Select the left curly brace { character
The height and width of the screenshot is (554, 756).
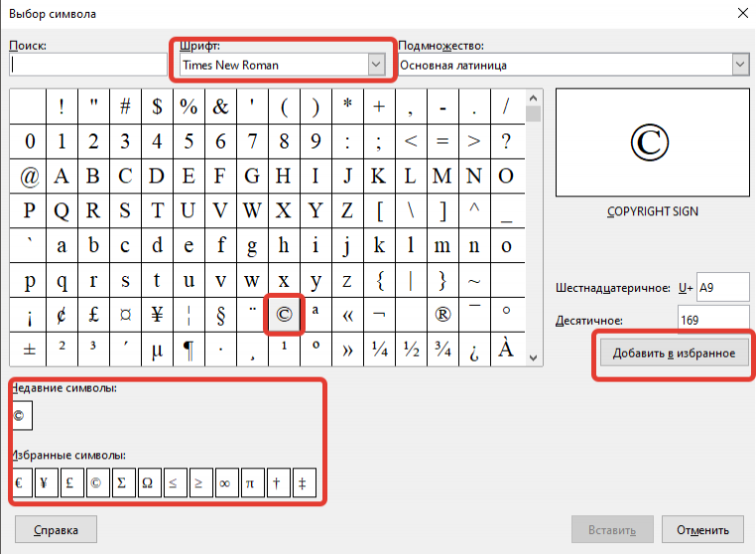(x=379, y=280)
